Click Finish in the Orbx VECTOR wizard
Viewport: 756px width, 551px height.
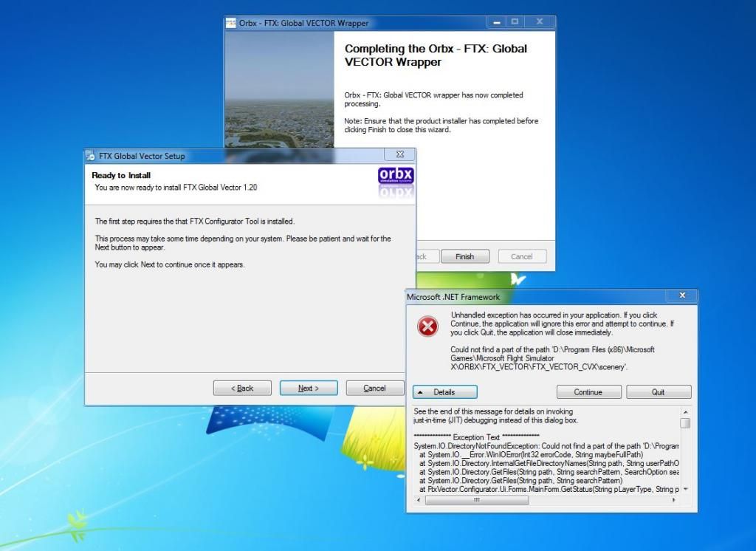coord(465,256)
